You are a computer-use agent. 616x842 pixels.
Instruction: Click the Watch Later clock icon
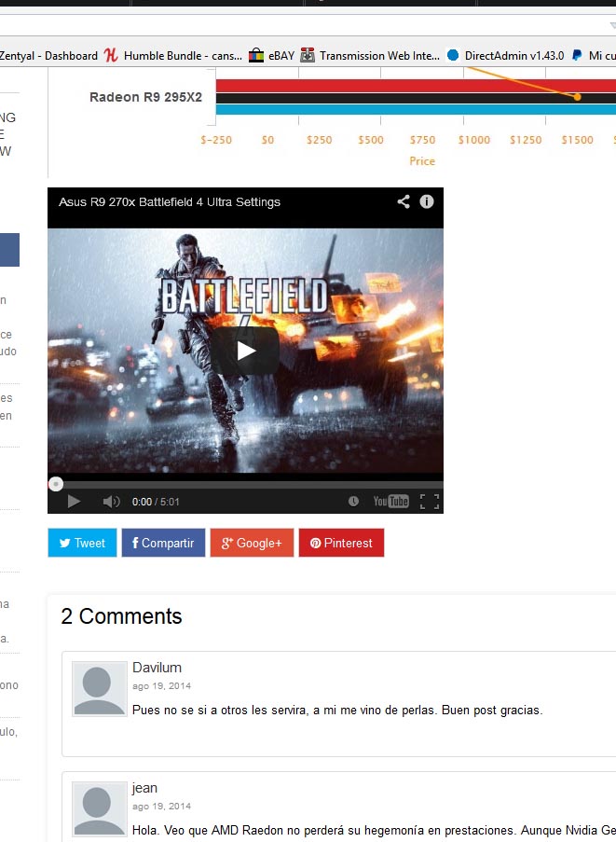pyautogui.click(x=353, y=501)
